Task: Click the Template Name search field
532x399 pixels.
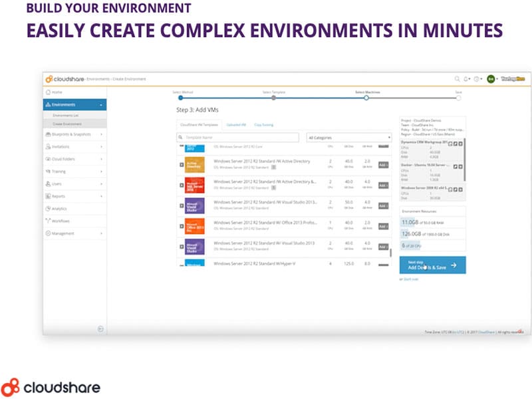Action: pyautogui.click(x=238, y=138)
